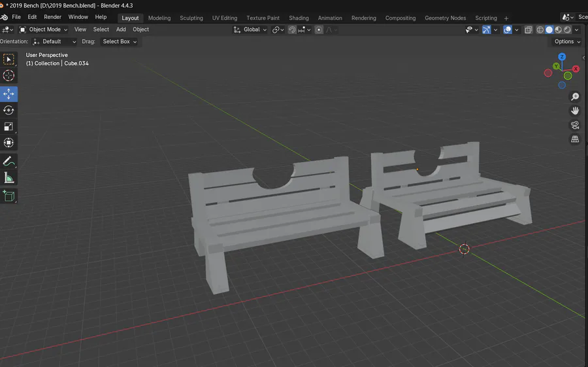This screenshot has width=588, height=367.
Task: Open transform pivot point menu
Action: (278, 29)
